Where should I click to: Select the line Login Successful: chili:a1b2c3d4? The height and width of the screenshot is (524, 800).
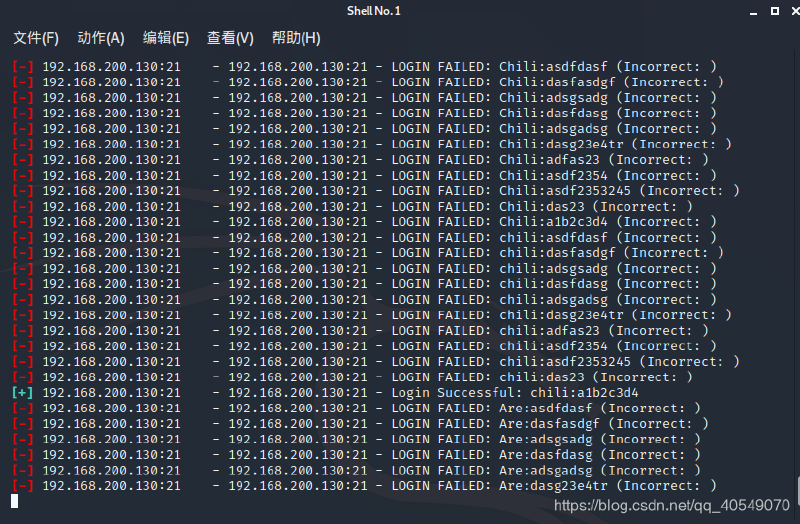point(515,392)
